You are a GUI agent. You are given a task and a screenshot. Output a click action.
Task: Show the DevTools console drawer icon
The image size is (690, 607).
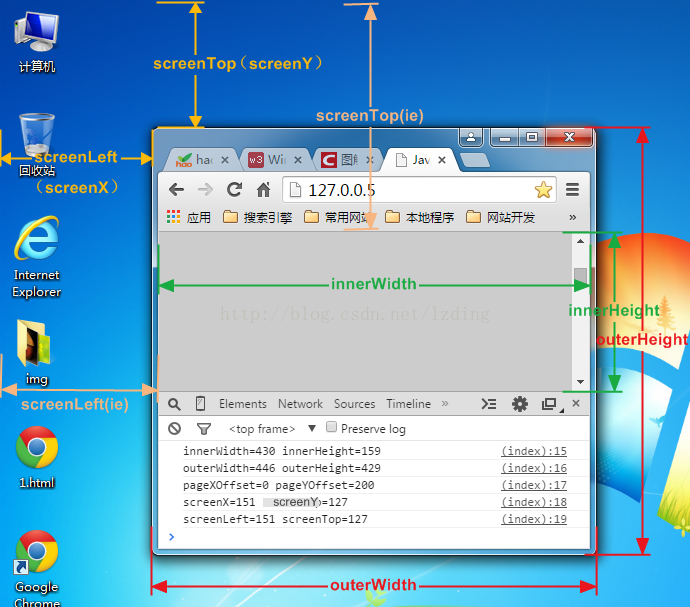(x=488, y=404)
